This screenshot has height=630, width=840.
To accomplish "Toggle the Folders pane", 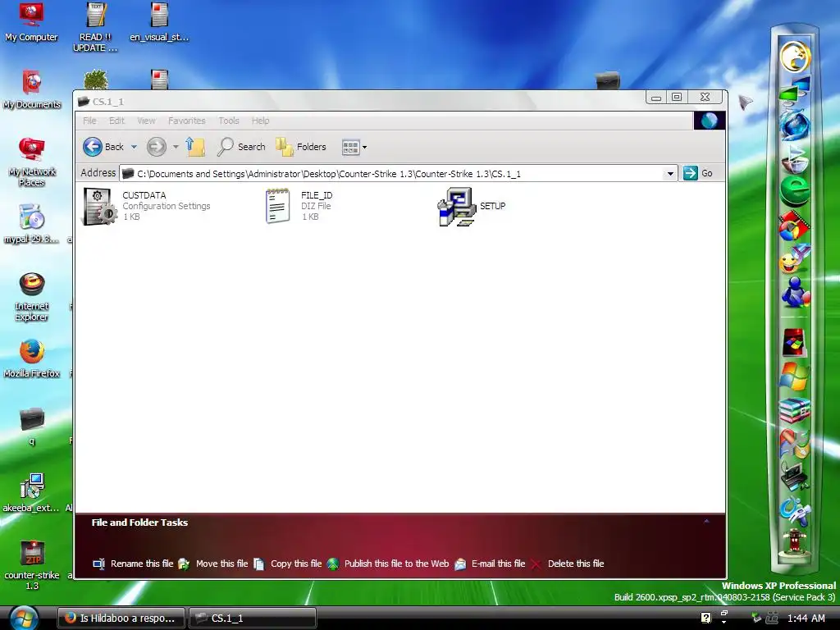I will coord(300,146).
